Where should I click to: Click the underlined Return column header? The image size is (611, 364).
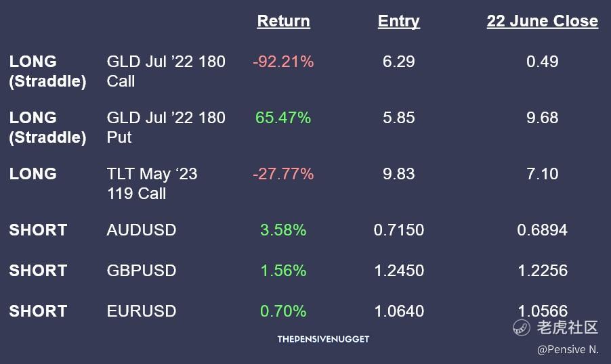(283, 21)
